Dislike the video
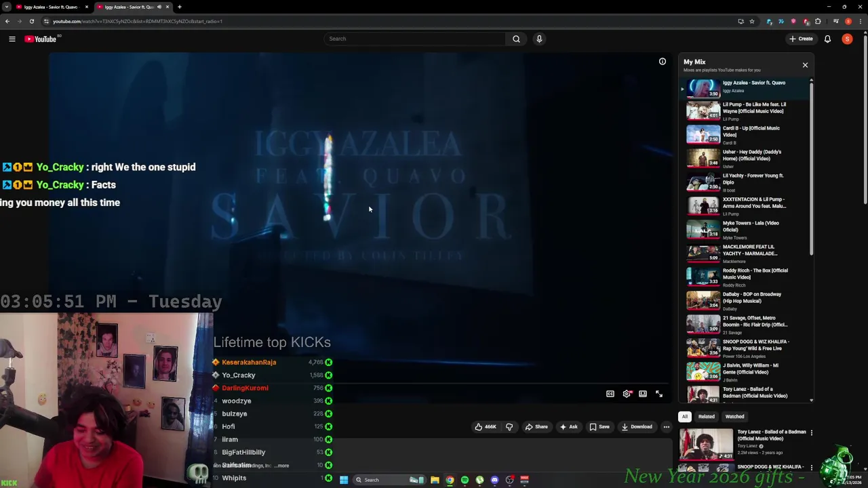 click(509, 427)
